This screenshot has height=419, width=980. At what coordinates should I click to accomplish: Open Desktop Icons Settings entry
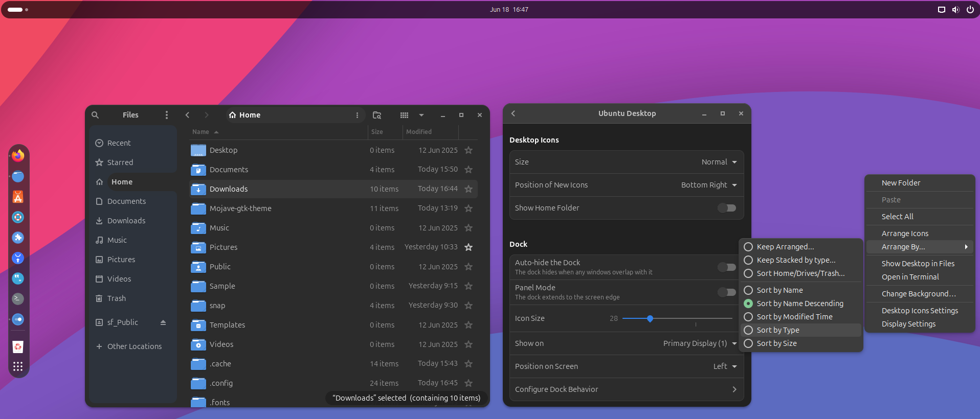point(920,311)
